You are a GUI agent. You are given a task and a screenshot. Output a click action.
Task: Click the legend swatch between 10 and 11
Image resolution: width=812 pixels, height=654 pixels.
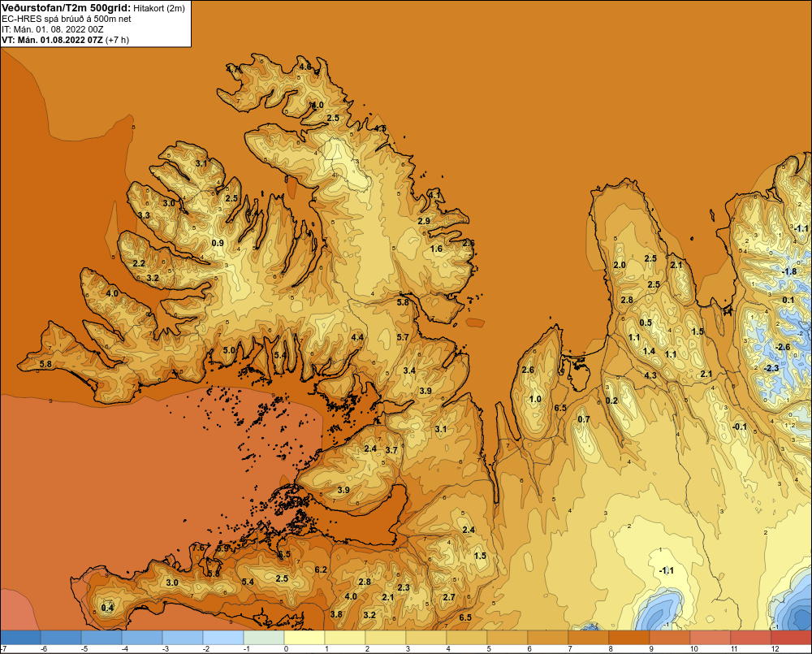click(x=710, y=637)
